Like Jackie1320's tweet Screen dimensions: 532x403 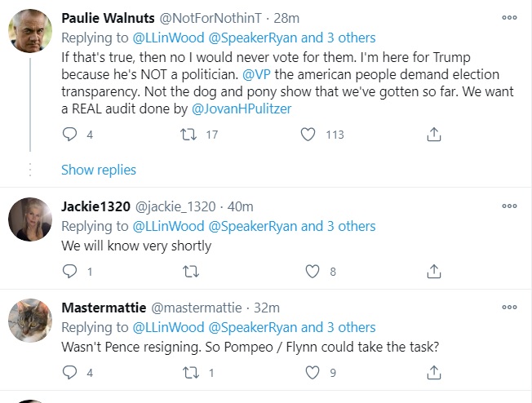(313, 272)
